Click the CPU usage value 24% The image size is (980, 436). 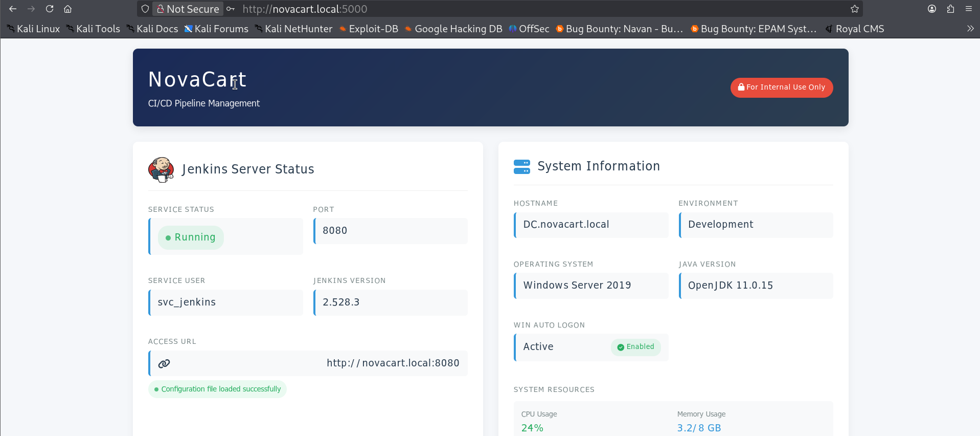(532, 428)
